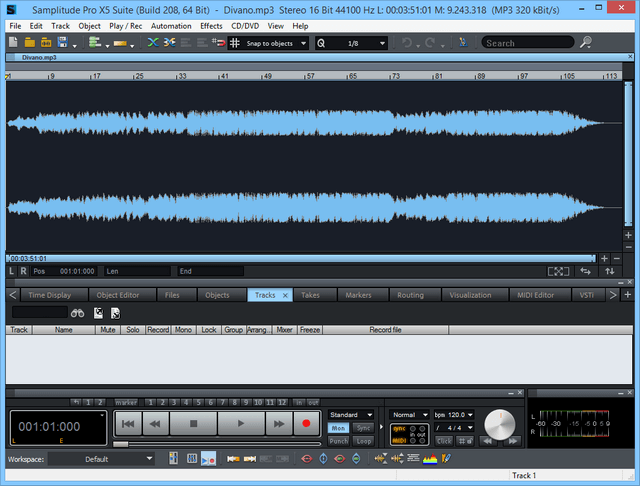The image size is (640, 486).
Task: Click the marker 1 button in transport
Action: coord(150,402)
